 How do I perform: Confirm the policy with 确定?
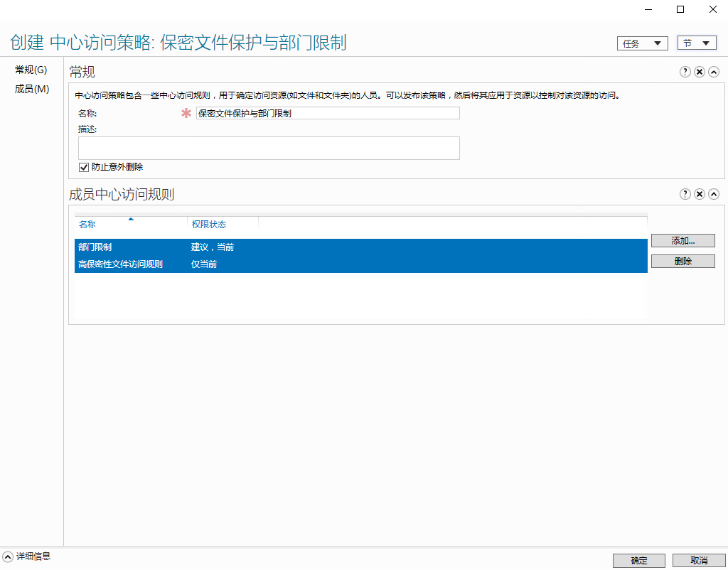pyautogui.click(x=638, y=560)
